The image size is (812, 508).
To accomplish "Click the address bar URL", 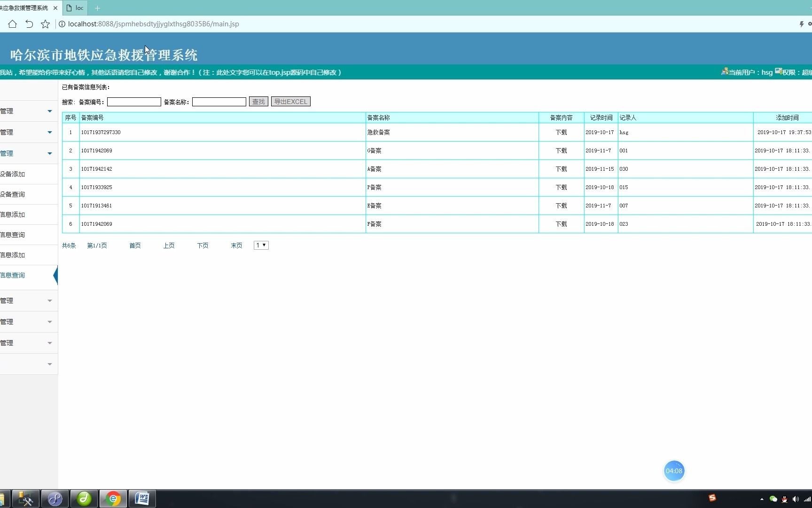I will coord(153,24).
